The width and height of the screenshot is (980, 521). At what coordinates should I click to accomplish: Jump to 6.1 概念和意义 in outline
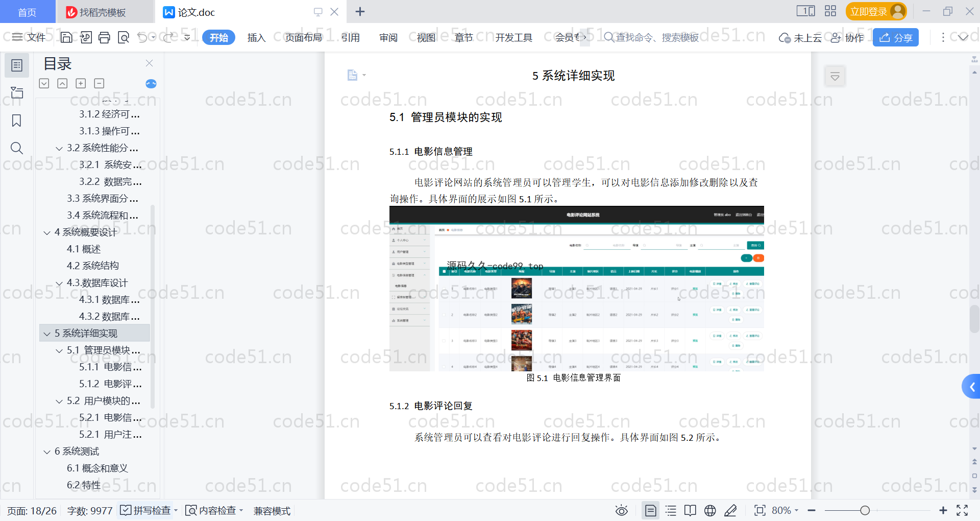(97, 468)
